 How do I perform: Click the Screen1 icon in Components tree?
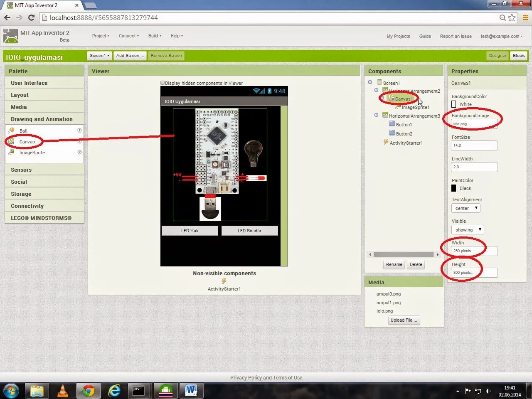(379, 82)
